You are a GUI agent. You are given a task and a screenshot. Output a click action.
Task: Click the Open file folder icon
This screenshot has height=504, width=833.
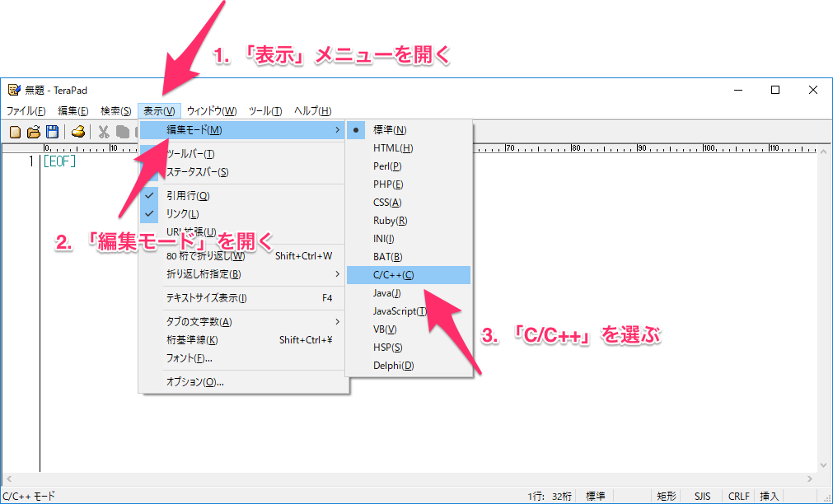[x=34, y=131]
